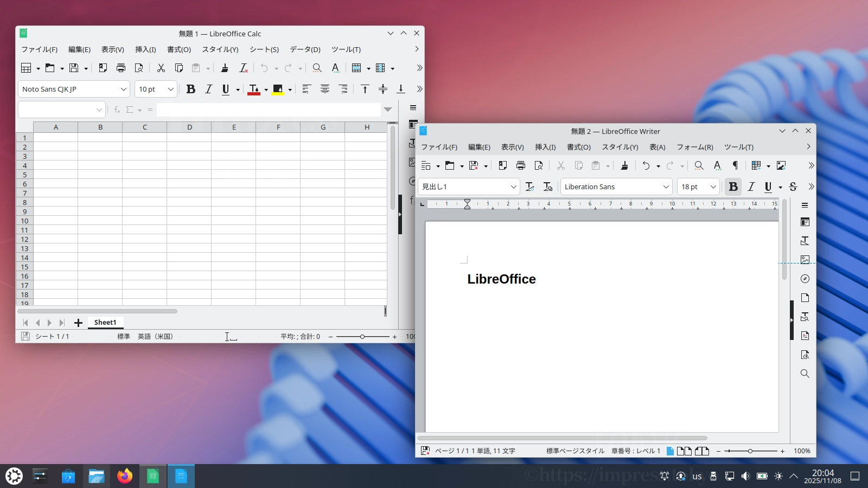Viewport: 868px width, 488px height.
Task: Open Navigator in Writer sidebar
Action: pos(805,279)
